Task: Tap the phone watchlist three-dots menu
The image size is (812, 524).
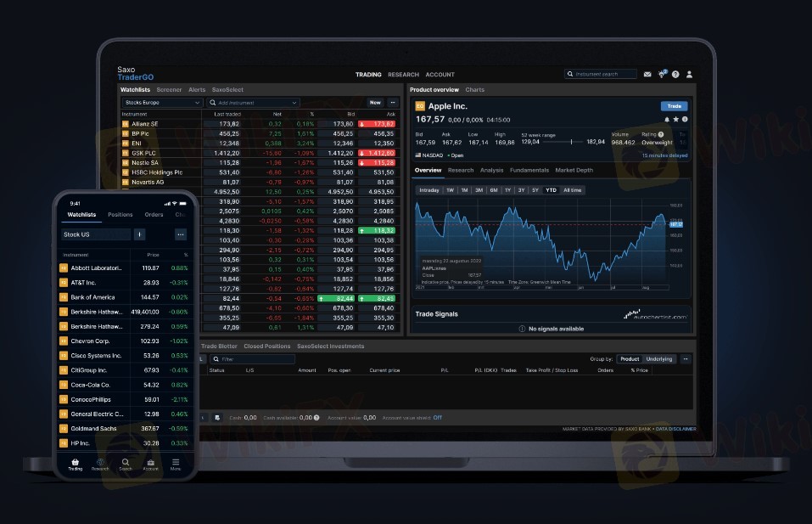Action: (x=180, y=234)
